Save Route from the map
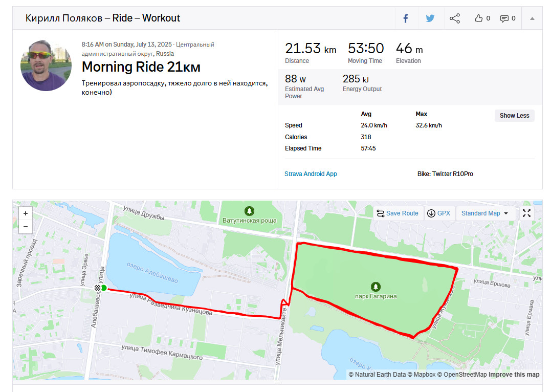Image resolution: width=551 pixels, height=392 pixels. (398, 213)
